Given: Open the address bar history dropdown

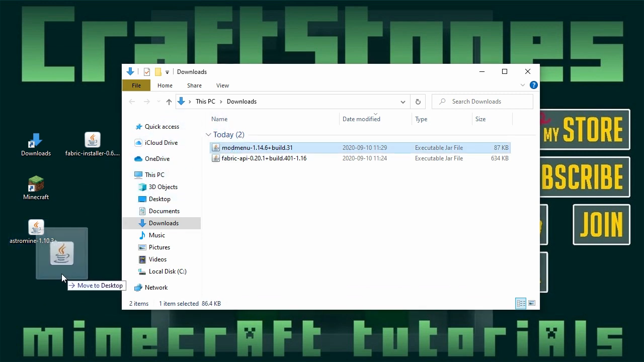Looking at the screenshot, I should point(403,102).
